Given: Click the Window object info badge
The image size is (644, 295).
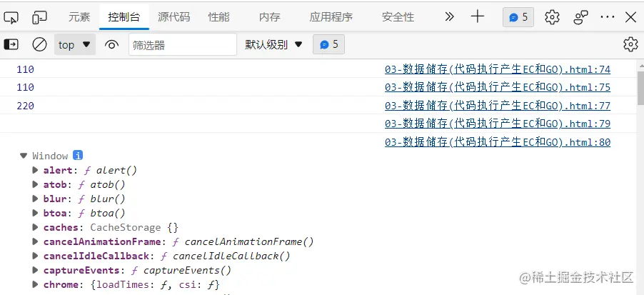Looking at the screenshot, I should click(79, 156).
